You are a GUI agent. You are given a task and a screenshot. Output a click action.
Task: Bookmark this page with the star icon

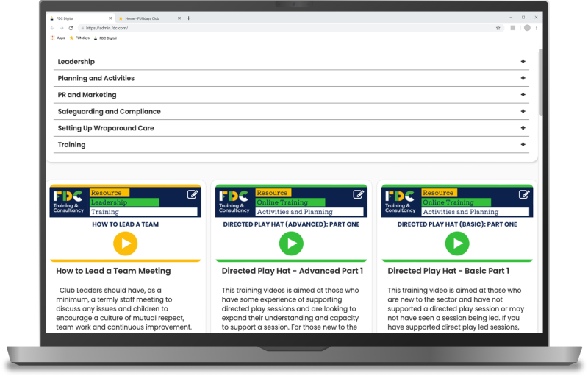[498, 28]
